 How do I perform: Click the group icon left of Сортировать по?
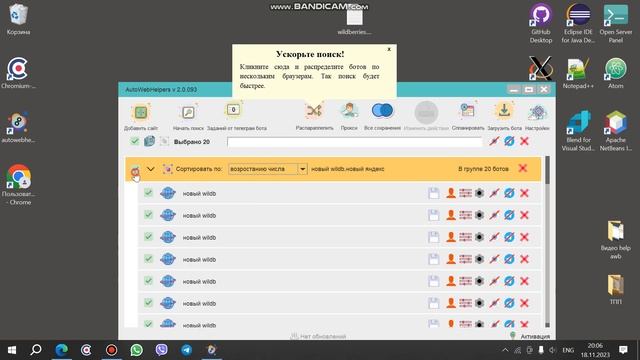[167, 169]
